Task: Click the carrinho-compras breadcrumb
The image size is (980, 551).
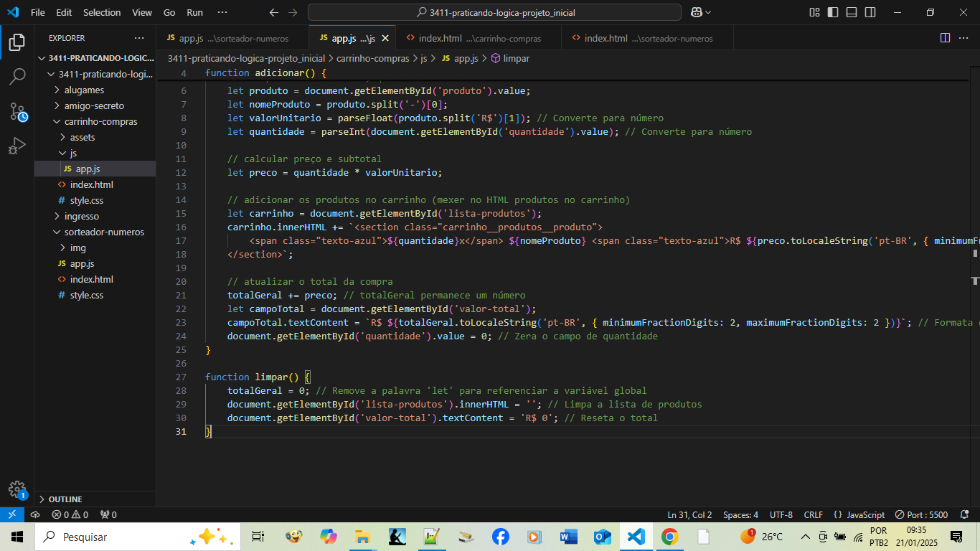Action: pyautogui.click(x=372, y=58)
